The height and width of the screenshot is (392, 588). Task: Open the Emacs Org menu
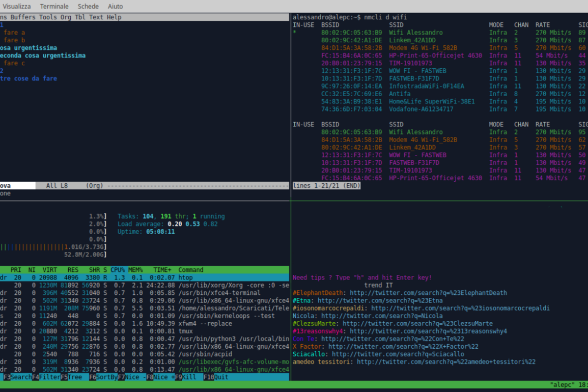(66, 17)
